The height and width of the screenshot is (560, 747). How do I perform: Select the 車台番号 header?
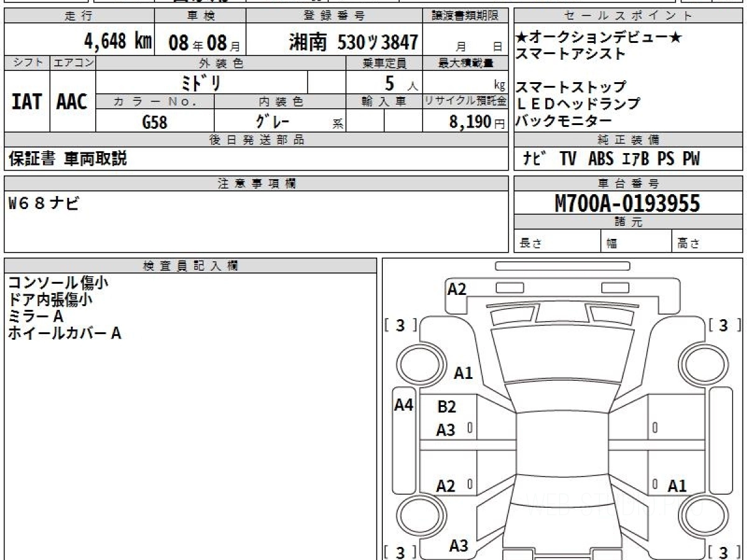628,184
